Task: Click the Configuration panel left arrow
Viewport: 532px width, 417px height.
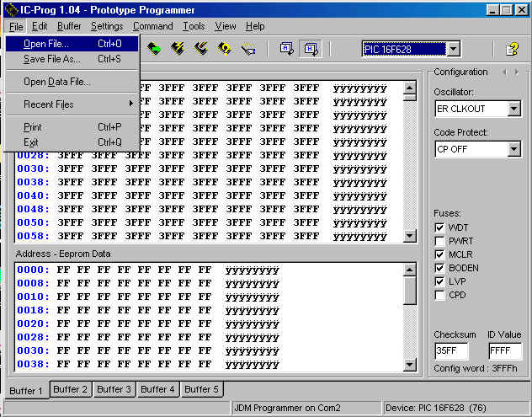Action: (505, 72)
